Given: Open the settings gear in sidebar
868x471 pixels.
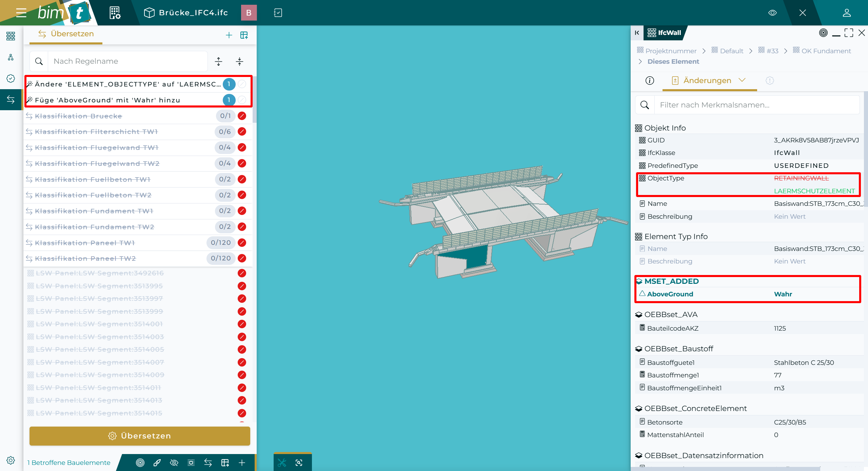Looking at the screenshot, I should point(11,460).
